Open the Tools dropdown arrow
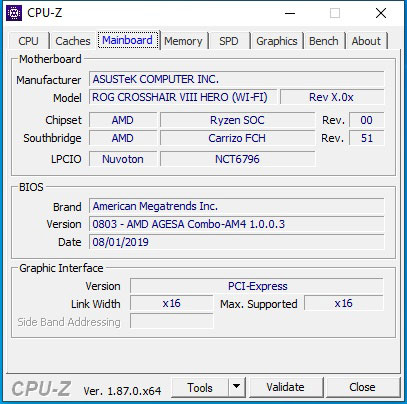The image size is (407, 404). [x=237, y=387]
